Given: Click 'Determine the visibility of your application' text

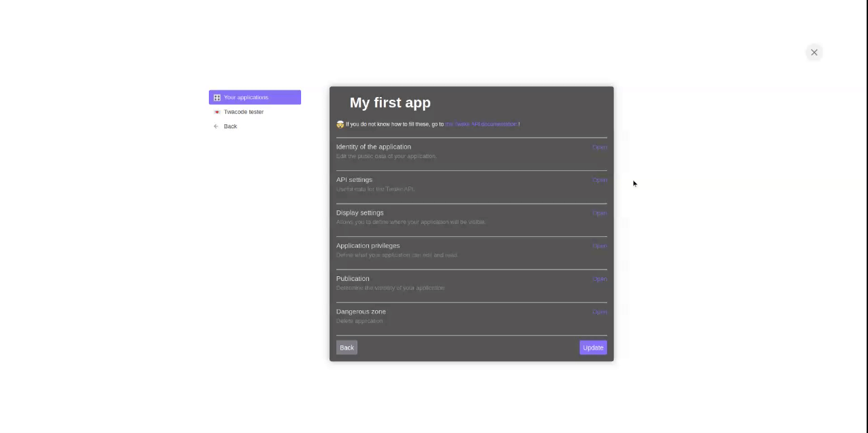Looking at the screenshot, I should (391, 288).
